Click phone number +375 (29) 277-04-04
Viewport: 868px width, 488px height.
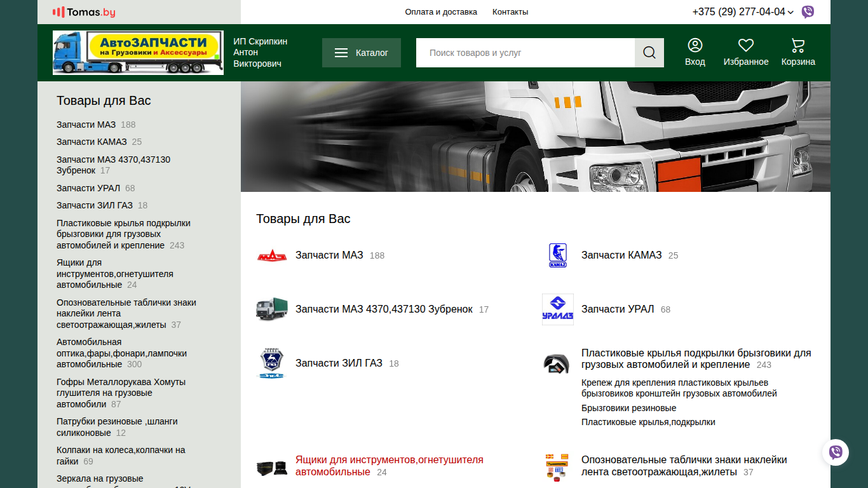click(x=738, y=12)
